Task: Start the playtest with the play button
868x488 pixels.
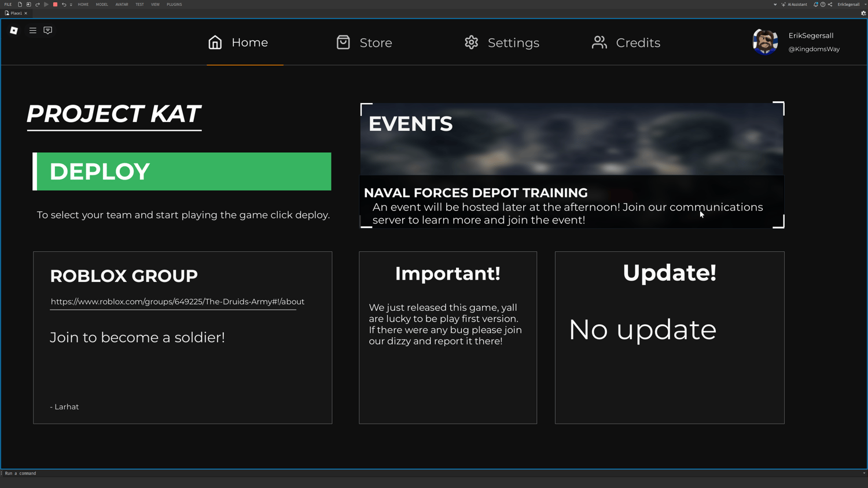Action: pos(46,5)
